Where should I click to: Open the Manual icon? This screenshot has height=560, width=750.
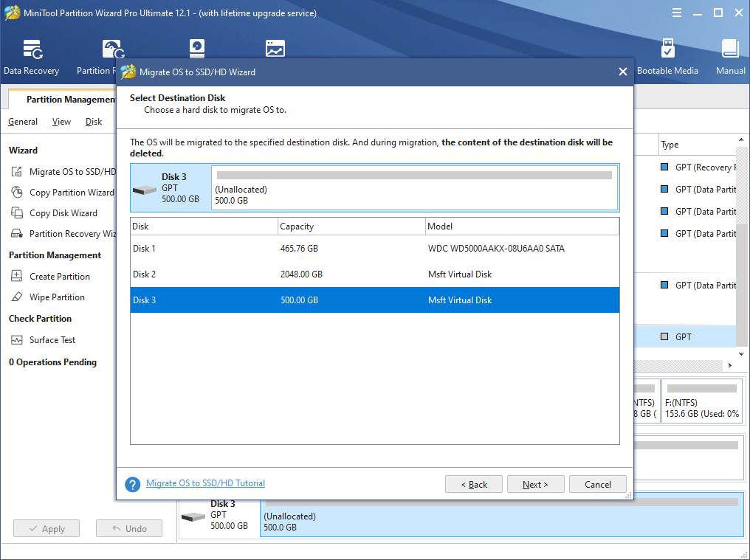730,58
